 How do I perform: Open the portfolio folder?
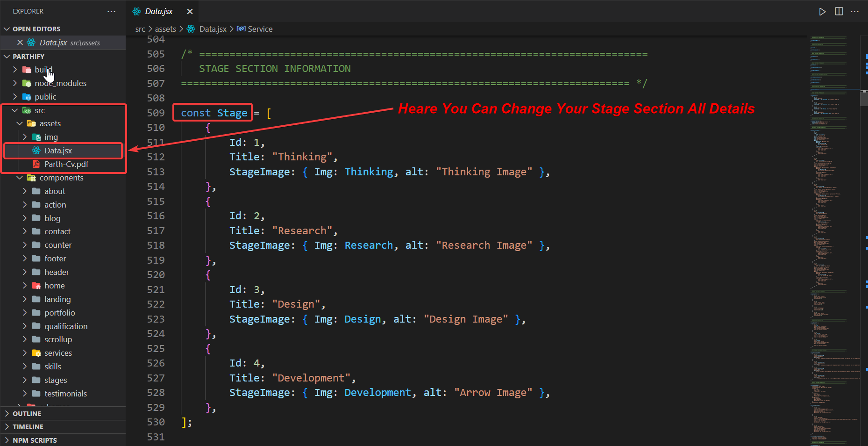(59, 313)
